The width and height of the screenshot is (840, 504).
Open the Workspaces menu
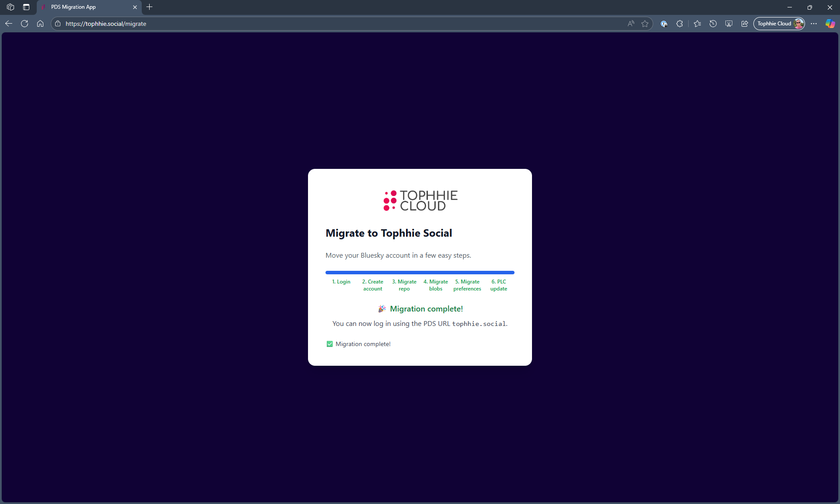click(10, 7)
